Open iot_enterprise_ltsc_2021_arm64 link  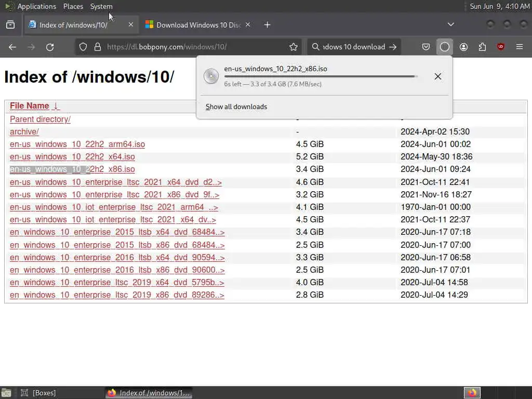coord(114,207)
